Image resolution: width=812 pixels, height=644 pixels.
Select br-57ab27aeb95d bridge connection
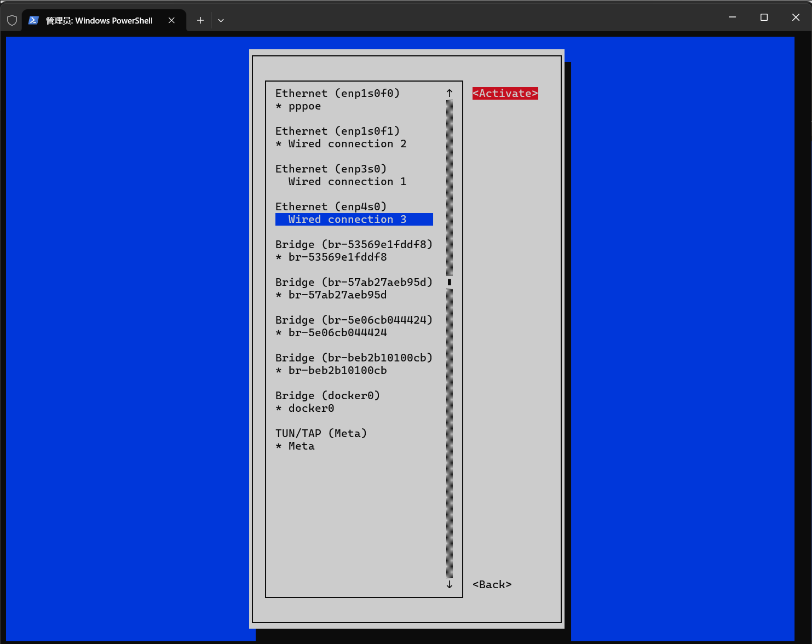[x=337, y=295]
